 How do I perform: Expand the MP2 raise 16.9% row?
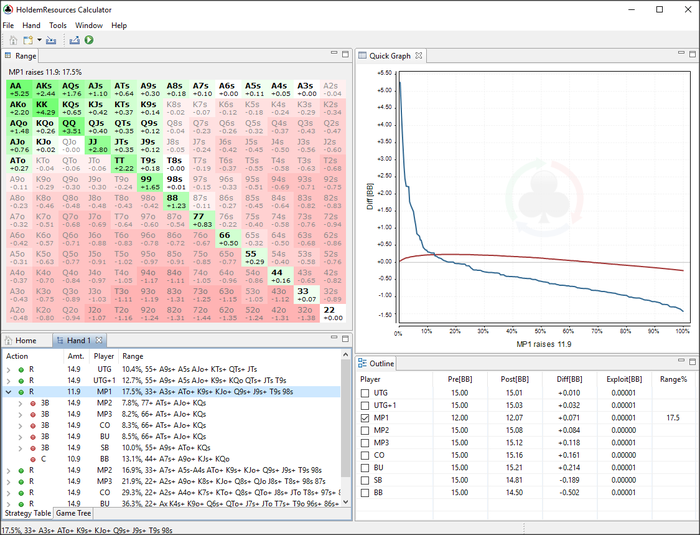tap(8, 471)
